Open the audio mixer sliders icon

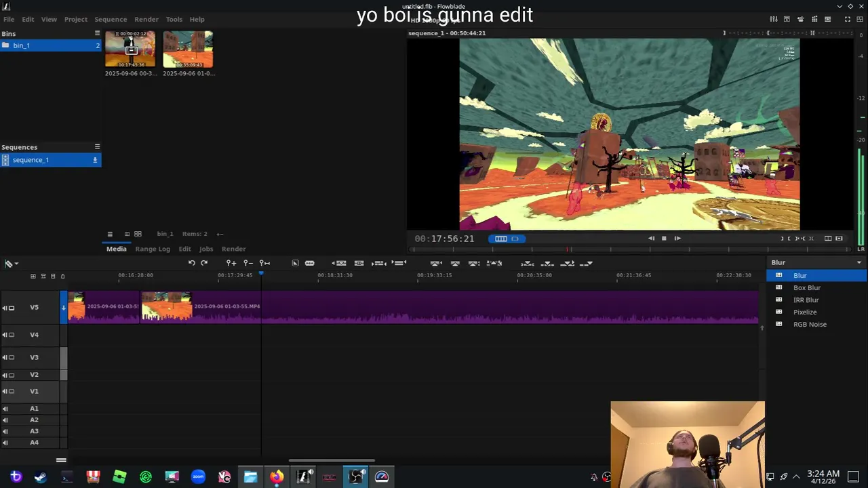(x=774, y=19)
